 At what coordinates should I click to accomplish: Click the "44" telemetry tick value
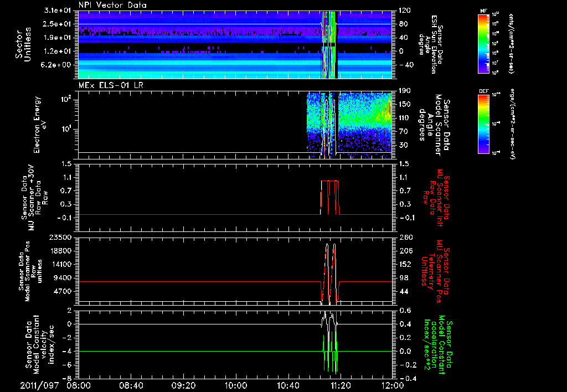point(403,291)
